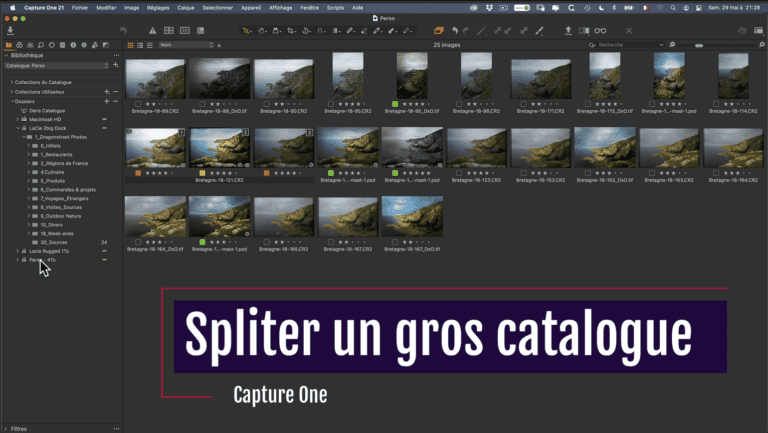Viewport: 768px width, 433px height.
Task: Toggle color tag box of Bretagne-18-123.CR2
Action: click(x=459, y=173)
